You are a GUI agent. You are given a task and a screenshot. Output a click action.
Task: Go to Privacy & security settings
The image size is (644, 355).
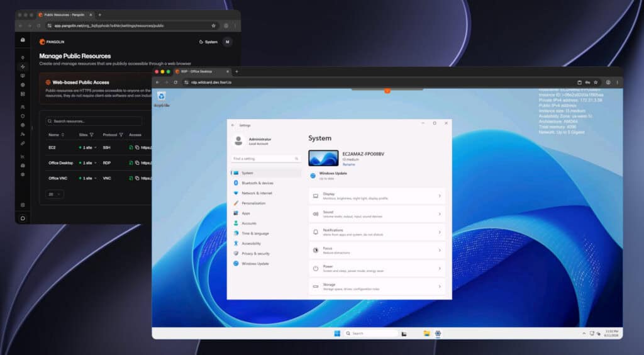pyautogui.click(x=266, y=254)
